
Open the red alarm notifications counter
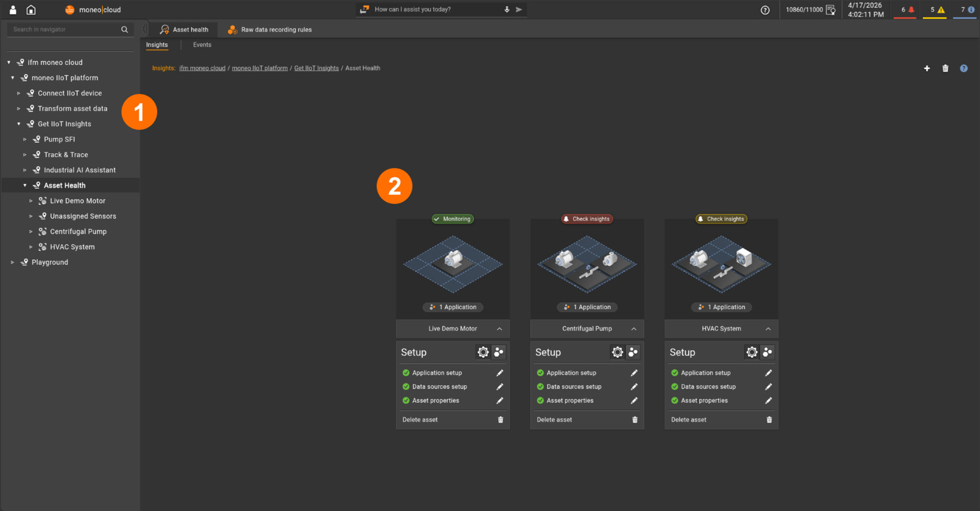[907, 10]
